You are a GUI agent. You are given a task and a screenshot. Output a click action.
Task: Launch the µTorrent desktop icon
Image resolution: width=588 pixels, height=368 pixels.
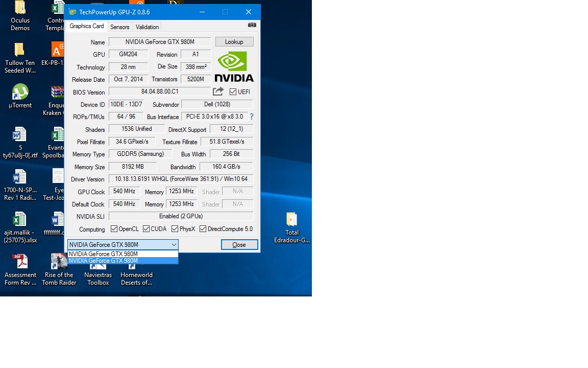[x=20, y=91]
